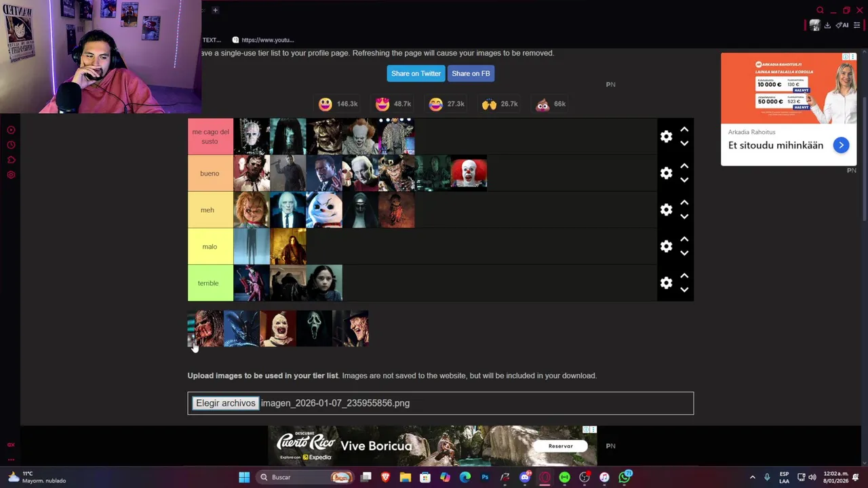Open browser sidebar extensions icon
This screenshot has height=488, width=868.
(11, 160)
